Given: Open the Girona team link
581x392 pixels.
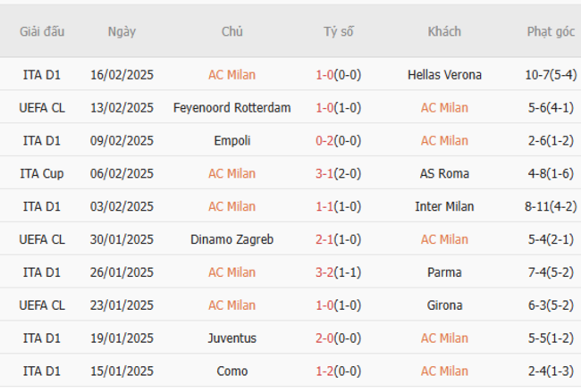Looking at the screenshot, I should point(443,305).
